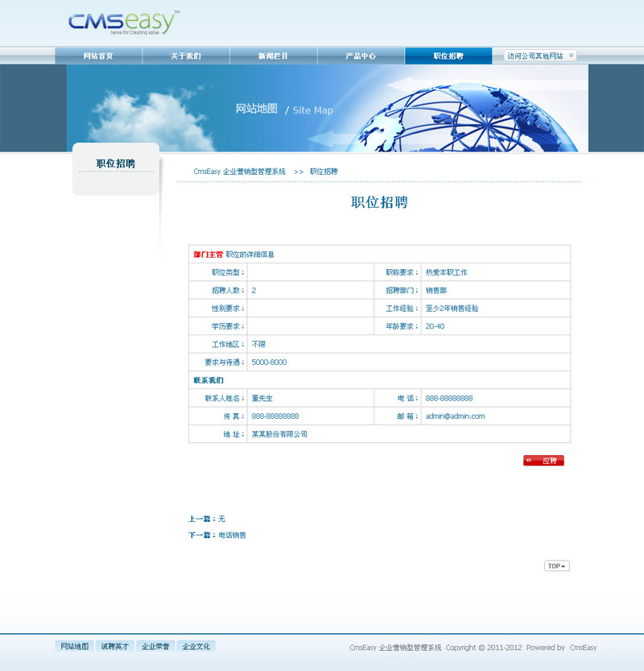Screen dimensions: 644x671
Task: Click the 职位招聘 breadcrumb link
Action: point(324,172)
